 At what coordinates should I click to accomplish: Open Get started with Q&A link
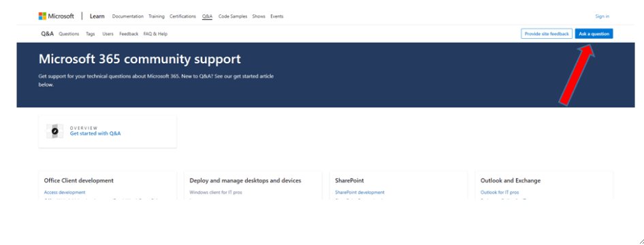pyautogui.click(x=95, y=133)
